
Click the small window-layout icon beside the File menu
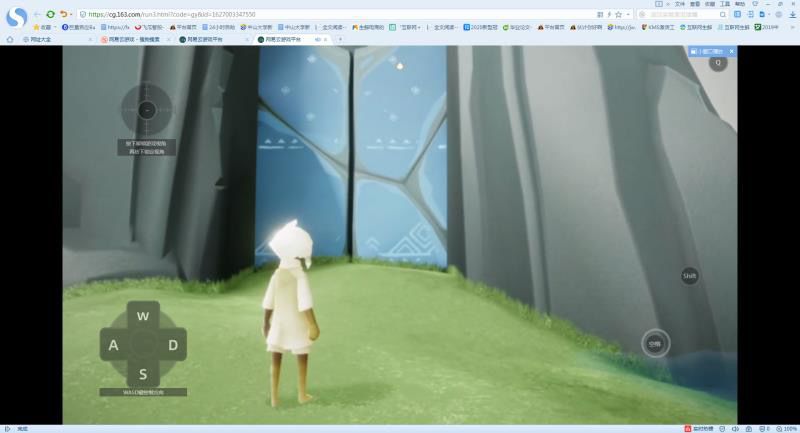point(660,4)
